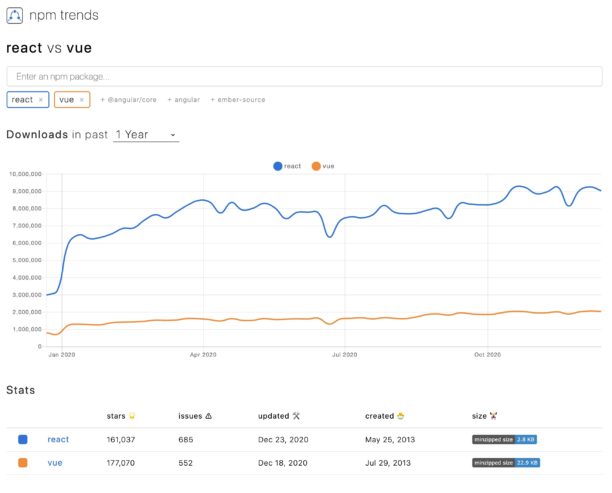Select vue's updated date Dec 18, 2020
612x493 pixels.
[x=283, y=463]
